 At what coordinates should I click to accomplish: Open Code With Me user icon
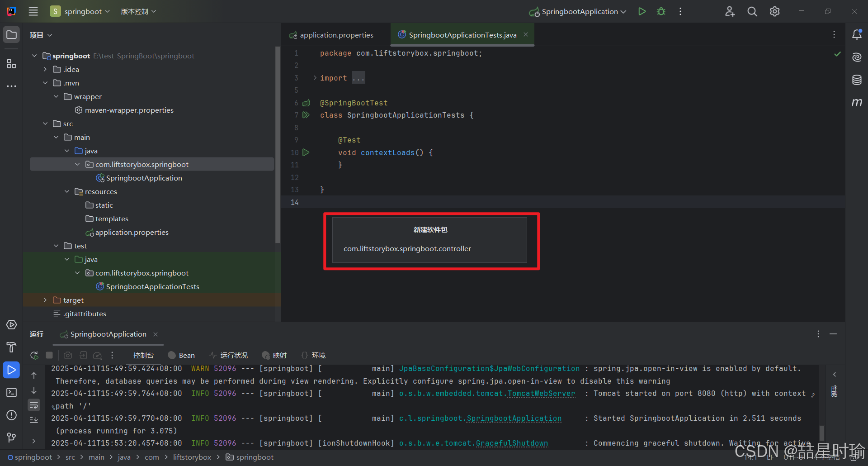coord(730,11)
